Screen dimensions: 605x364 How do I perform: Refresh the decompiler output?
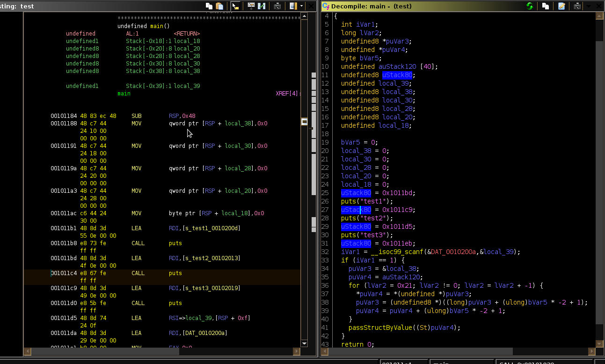point(530,6)
